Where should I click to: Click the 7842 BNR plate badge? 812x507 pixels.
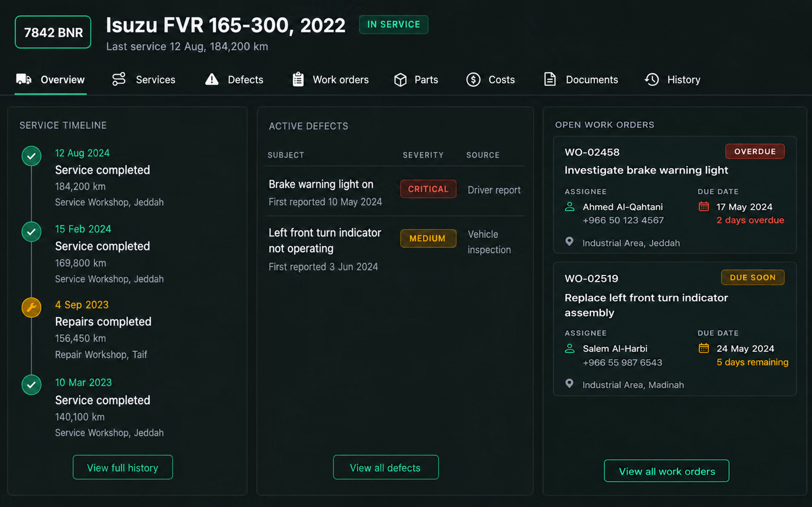[53, 32]
